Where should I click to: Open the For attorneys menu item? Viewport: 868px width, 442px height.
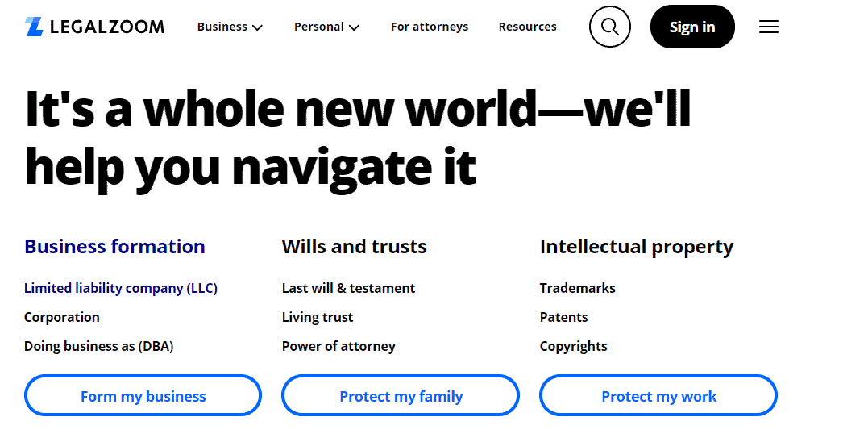click(430, 27)
